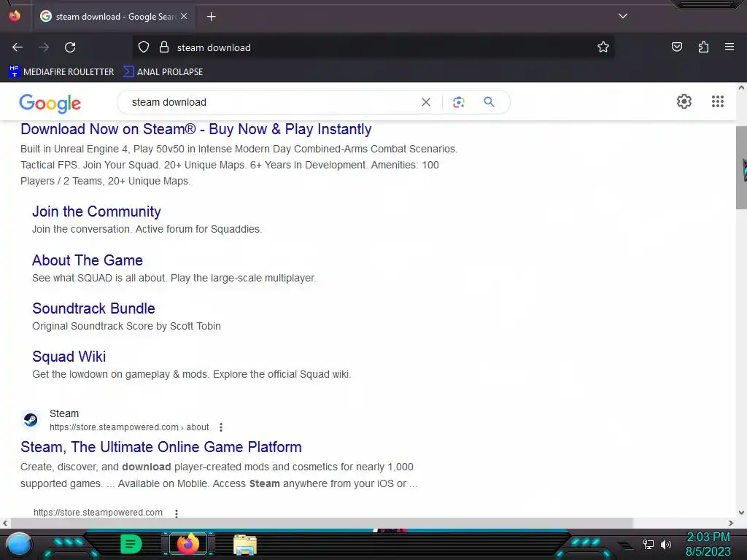Open more options beside lower steampowered URL
Viewport: 747px width, 560px height.
[x=177, y=513]
